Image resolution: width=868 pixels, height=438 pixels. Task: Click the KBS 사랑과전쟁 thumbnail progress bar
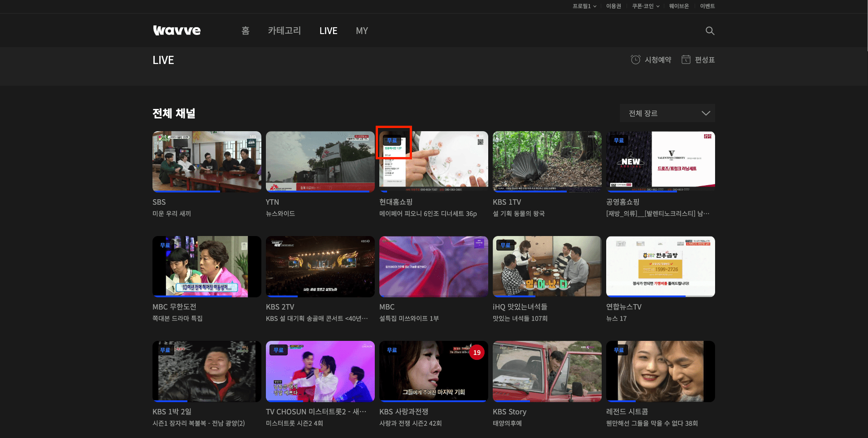tap(434, 401)
